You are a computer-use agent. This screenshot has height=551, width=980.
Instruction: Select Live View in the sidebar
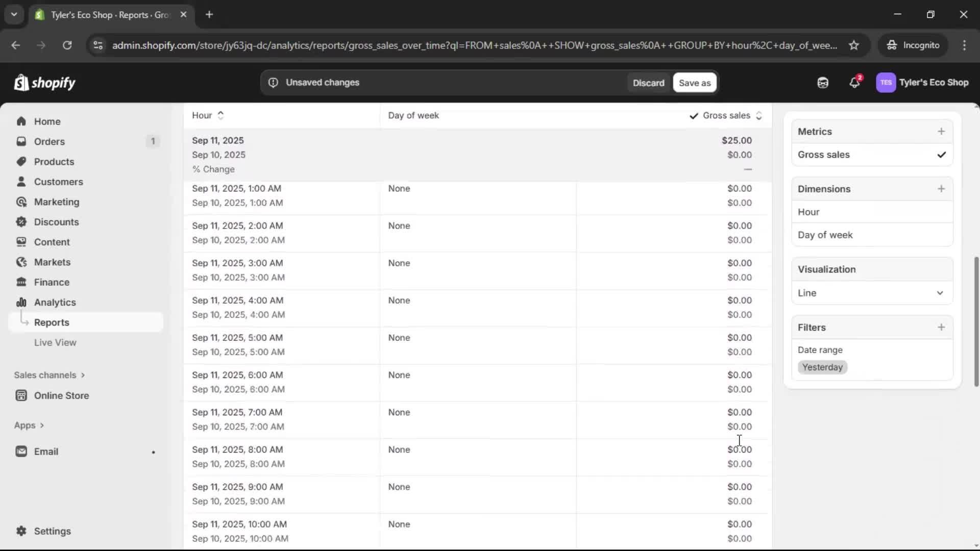55,342
